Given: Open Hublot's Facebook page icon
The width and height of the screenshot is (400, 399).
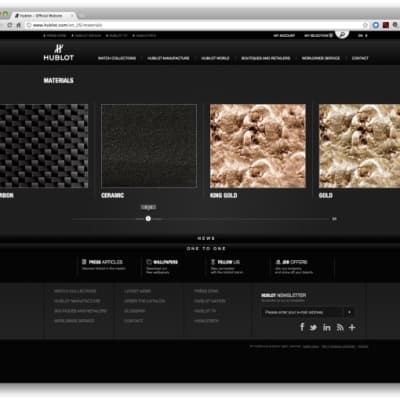Looking at the screenshot, I should 302,327.
